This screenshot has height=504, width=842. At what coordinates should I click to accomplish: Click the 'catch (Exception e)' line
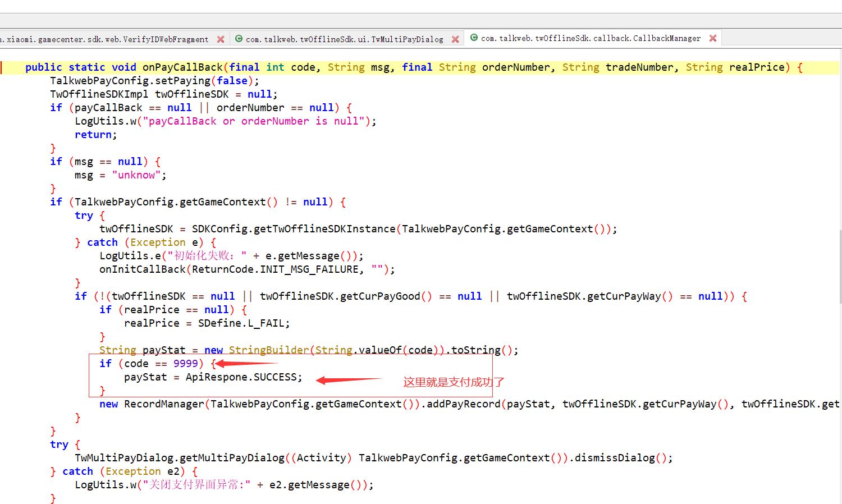[146, 242]
